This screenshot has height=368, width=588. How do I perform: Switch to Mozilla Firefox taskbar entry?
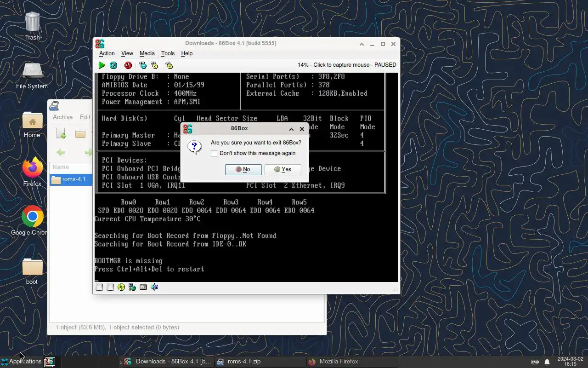(x=352, y=362)
